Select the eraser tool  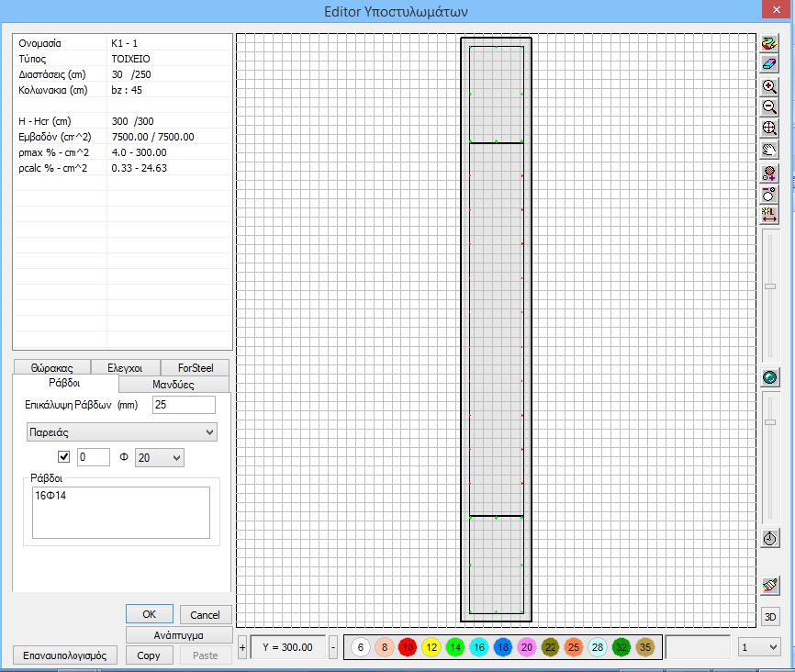click(x=769, y=64)
